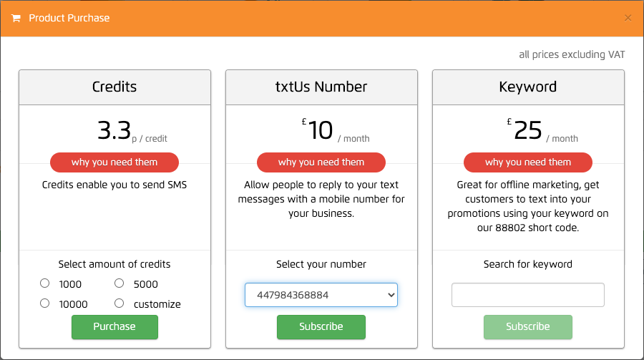Select the 1000 credits radio option

click(45, 283)
